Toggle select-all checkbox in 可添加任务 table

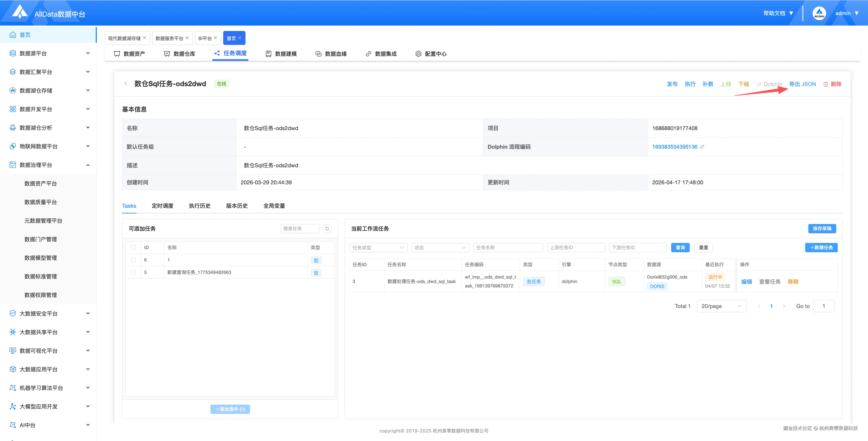pos(133,247)
